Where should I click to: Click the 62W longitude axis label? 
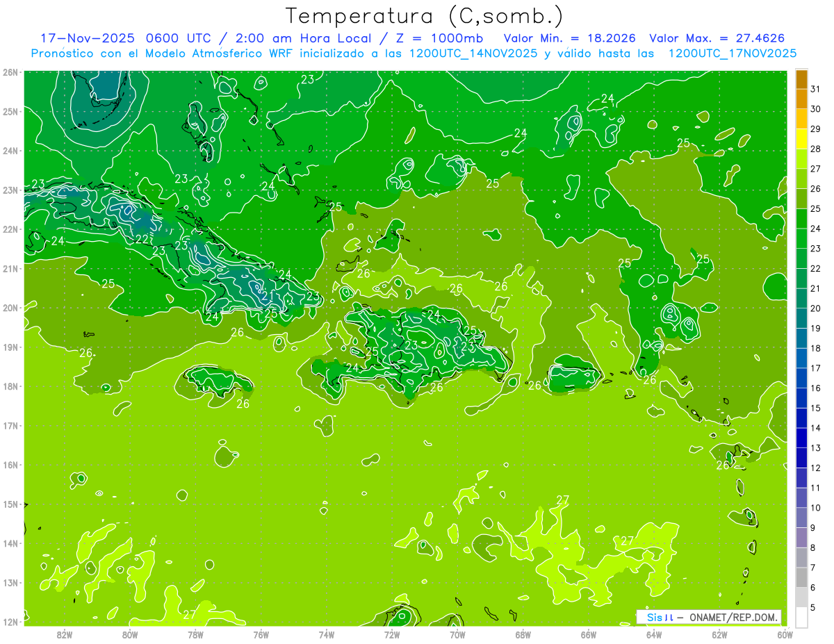(719, 634)
